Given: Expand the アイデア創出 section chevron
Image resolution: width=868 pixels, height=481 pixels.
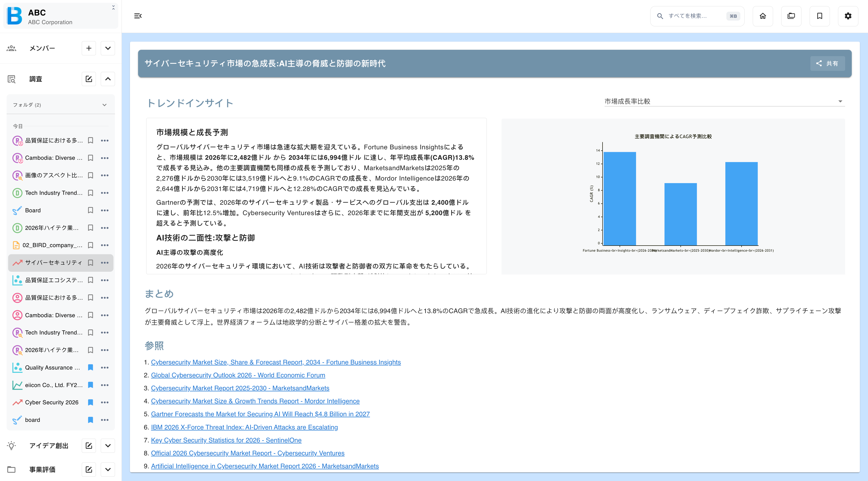Looking at the screenshot, I should point(108,446).
